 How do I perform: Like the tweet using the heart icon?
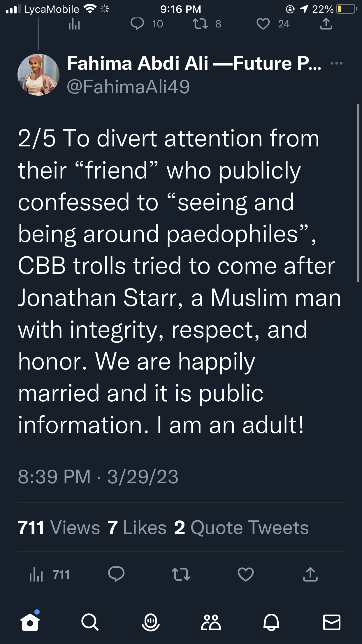(245, 574)
